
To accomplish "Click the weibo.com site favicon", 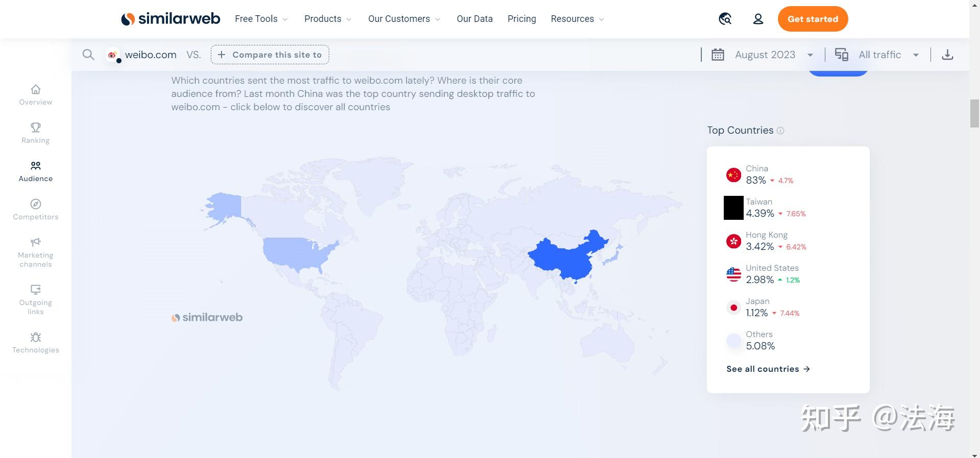I will coord(112,55).
